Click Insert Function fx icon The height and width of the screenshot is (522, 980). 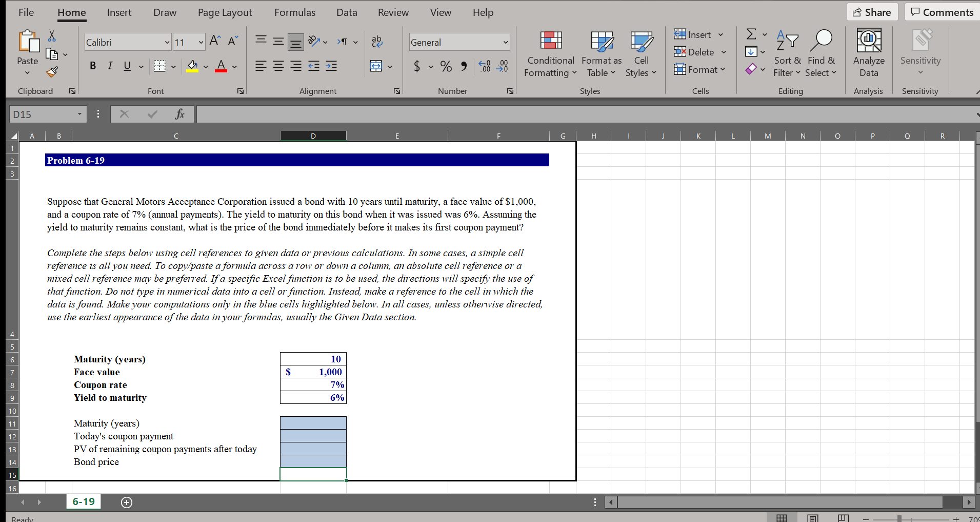(179, 114)
